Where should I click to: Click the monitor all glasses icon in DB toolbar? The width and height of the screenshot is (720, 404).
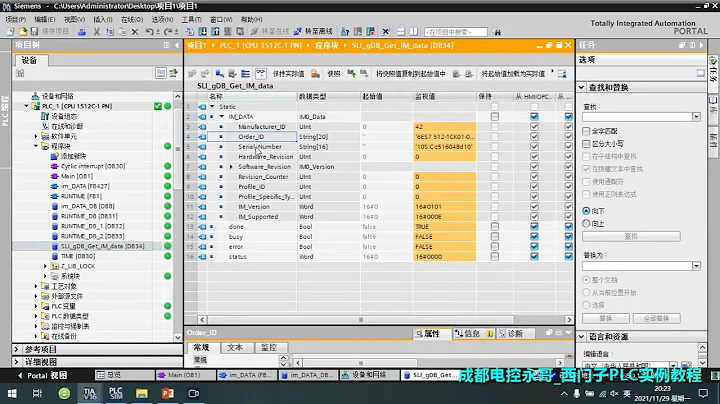coord(260,73)
